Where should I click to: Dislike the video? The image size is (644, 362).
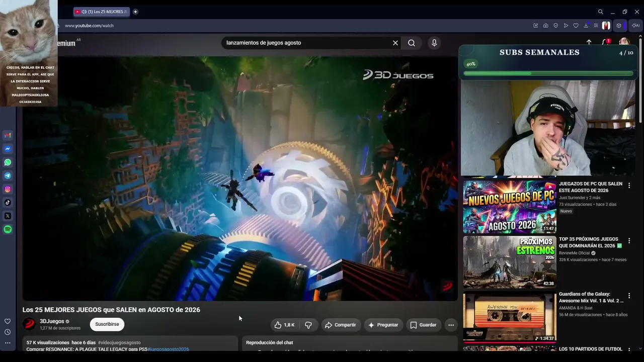(308, 325)
